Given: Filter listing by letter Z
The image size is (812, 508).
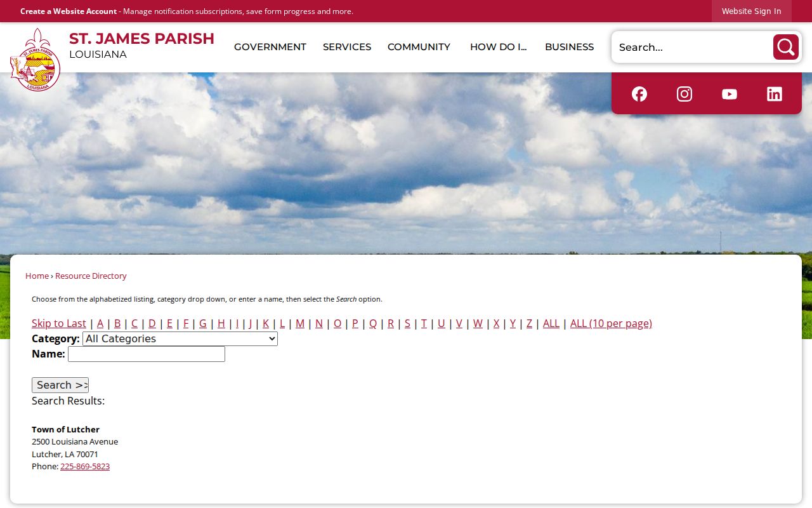Looking at the screenshot, I should click(529, 324).
